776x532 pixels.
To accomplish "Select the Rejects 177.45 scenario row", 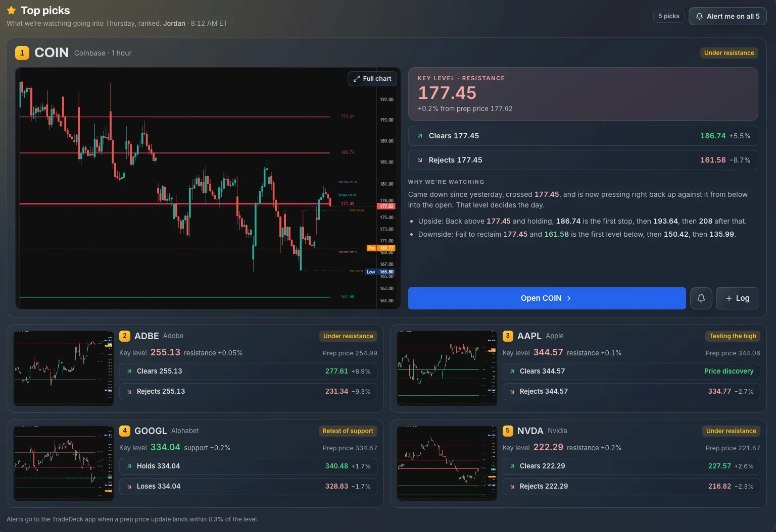I will click(583, 160).
